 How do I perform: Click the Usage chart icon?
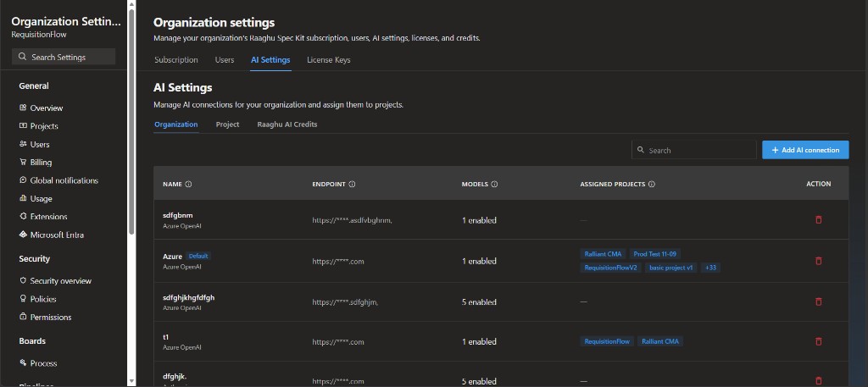(23, 198)
